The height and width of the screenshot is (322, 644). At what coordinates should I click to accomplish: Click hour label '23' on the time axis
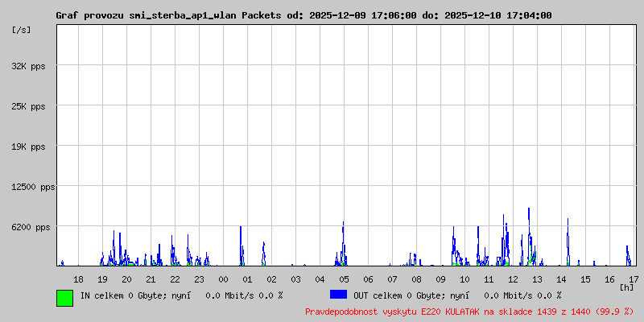199,279
